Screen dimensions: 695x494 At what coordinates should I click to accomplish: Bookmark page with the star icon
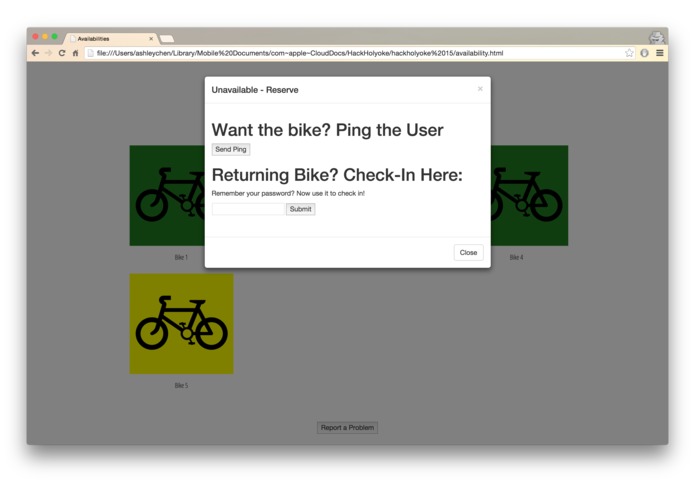click(x=629, y=53)
